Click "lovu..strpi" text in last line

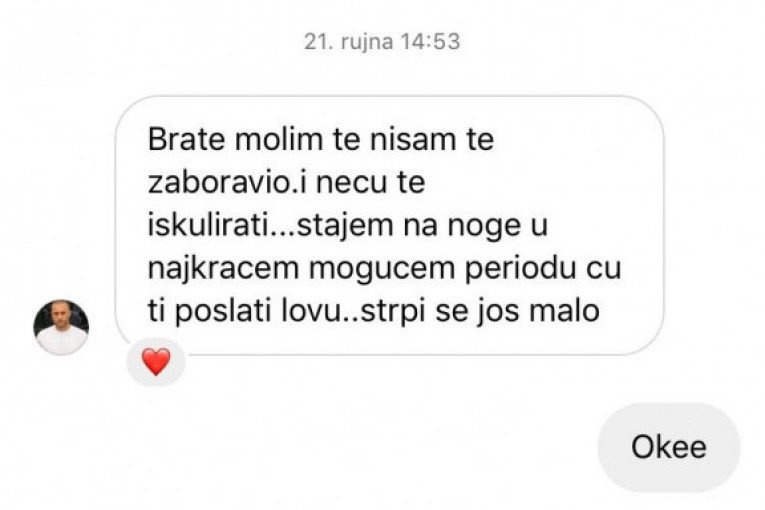point(354,312)
